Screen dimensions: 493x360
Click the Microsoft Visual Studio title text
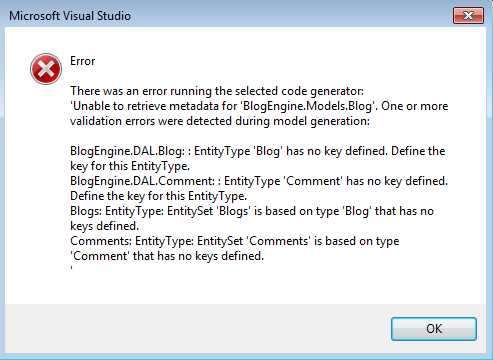pyautogui.click(x=70, y=16)
